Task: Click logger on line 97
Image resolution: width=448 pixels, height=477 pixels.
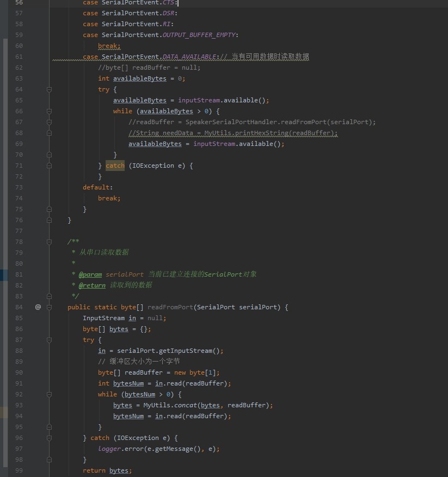Action: pyautogui.click(x=109, y=449)
